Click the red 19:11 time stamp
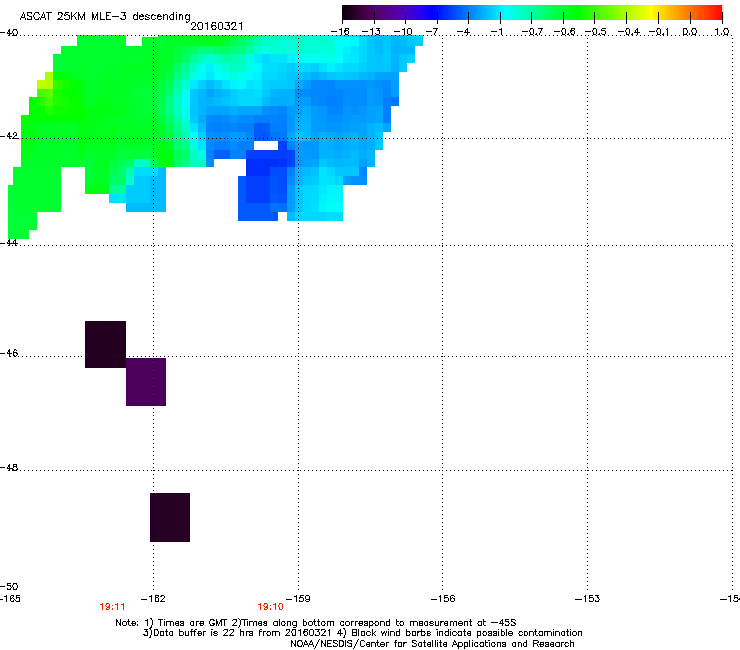 coord(112,607)
